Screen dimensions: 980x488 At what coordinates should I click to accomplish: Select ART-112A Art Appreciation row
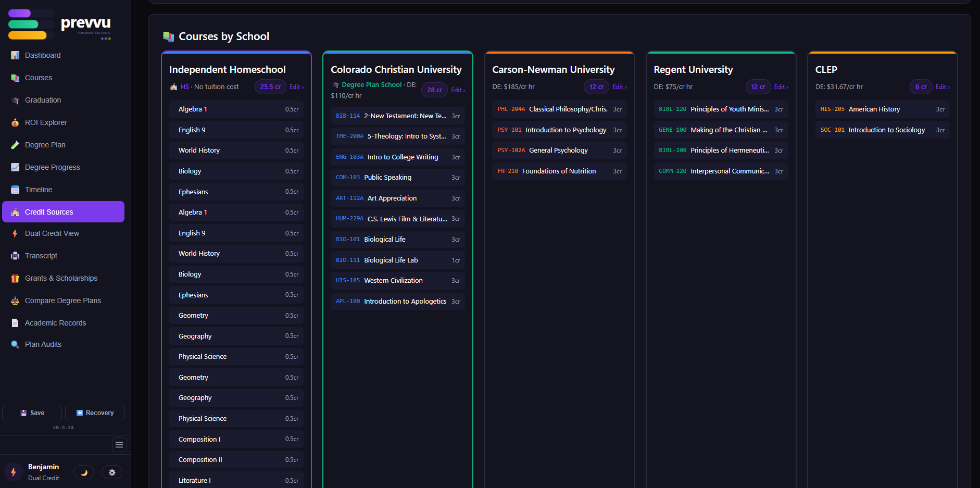point(398,198)
